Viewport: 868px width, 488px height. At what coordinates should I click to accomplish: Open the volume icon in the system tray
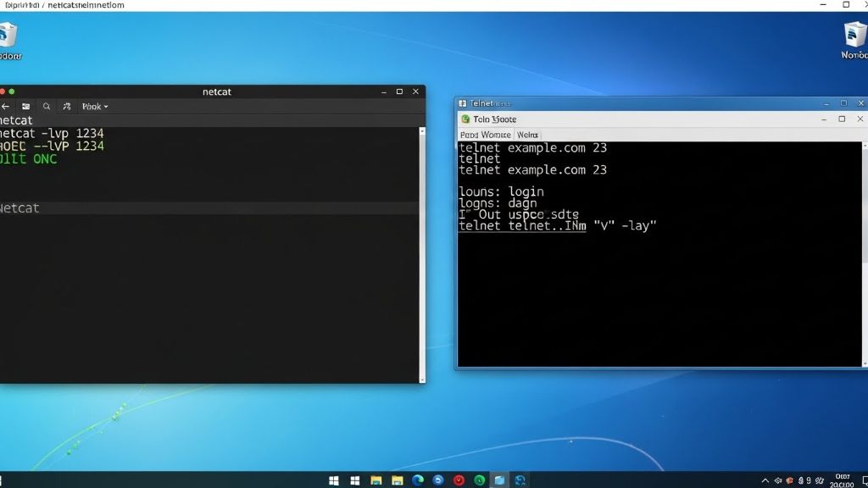click(801, 480)
